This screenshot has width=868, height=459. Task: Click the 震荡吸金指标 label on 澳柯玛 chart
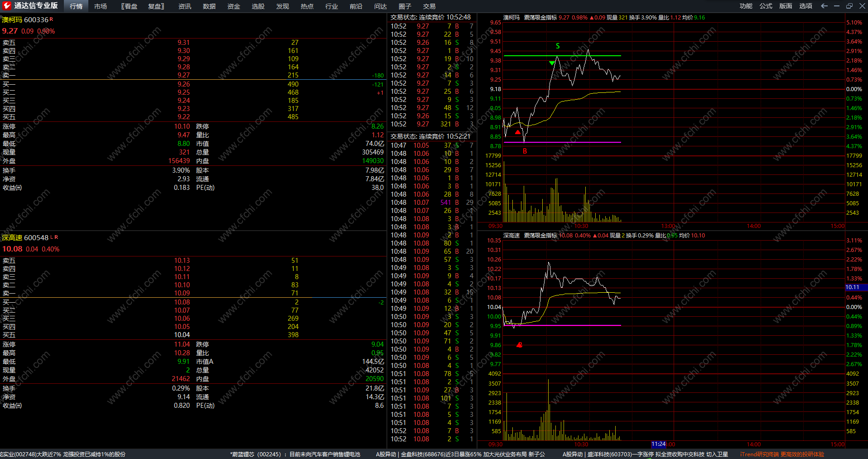click(540, 18)
